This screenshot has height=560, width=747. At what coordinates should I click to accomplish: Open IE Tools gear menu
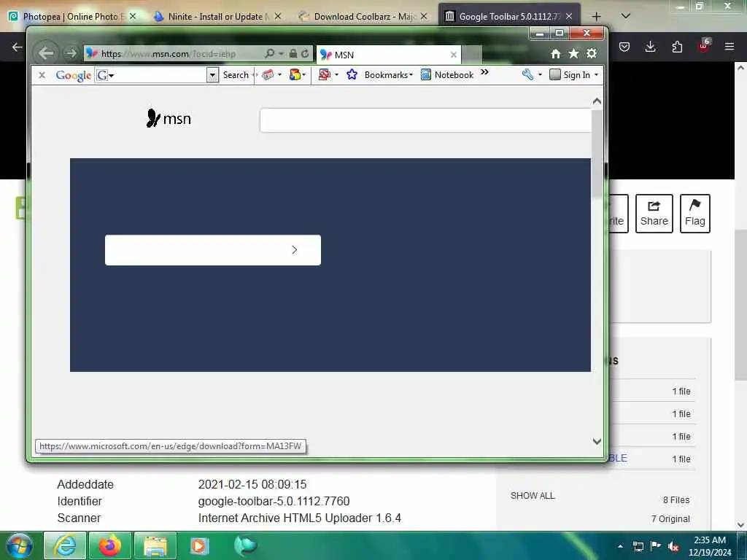tap(591, 53)
